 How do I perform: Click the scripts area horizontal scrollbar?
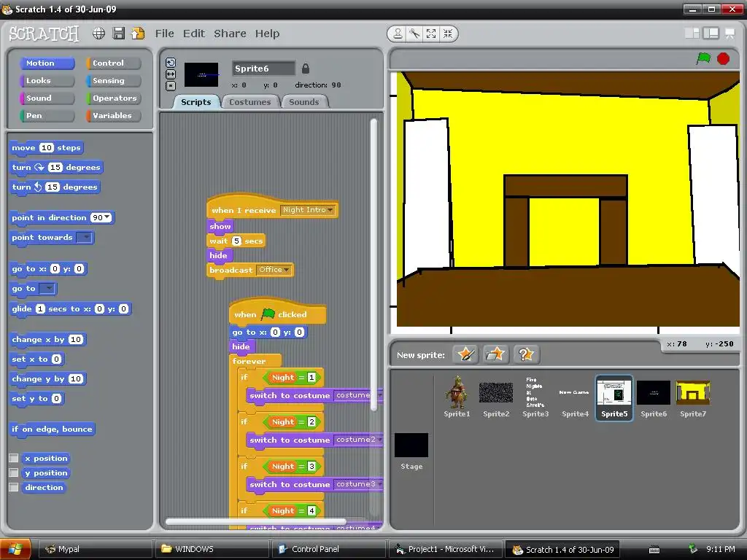pos(256,521)
